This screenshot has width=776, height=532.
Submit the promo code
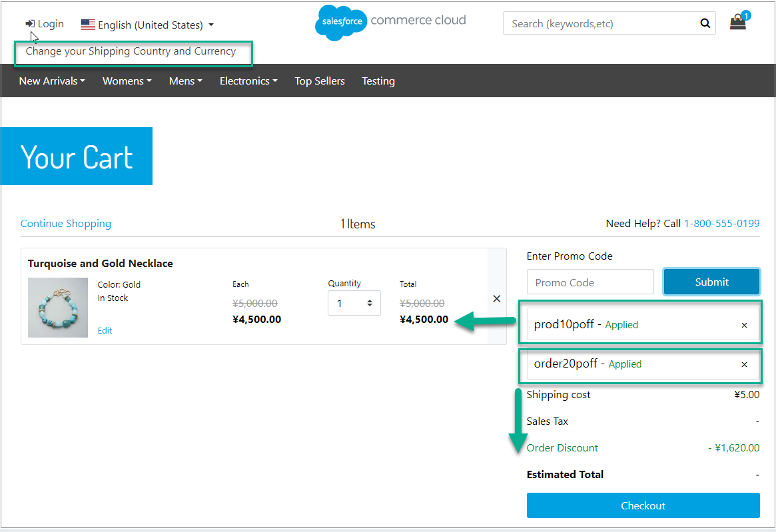711,282
